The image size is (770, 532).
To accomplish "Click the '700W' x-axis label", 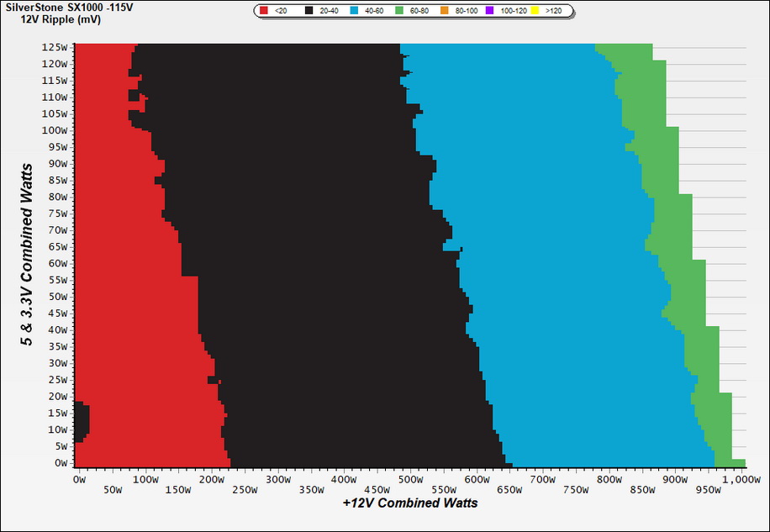I will pyautogui.click(x=544, y=480).
